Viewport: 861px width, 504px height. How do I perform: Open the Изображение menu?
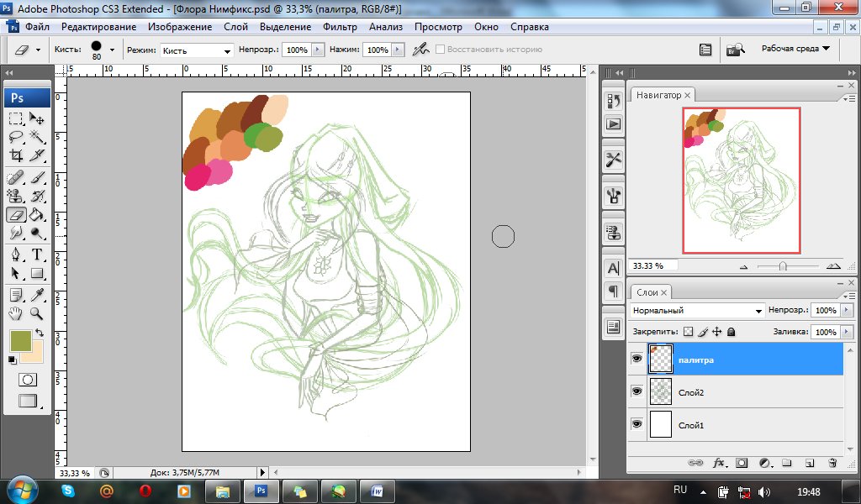180,27
